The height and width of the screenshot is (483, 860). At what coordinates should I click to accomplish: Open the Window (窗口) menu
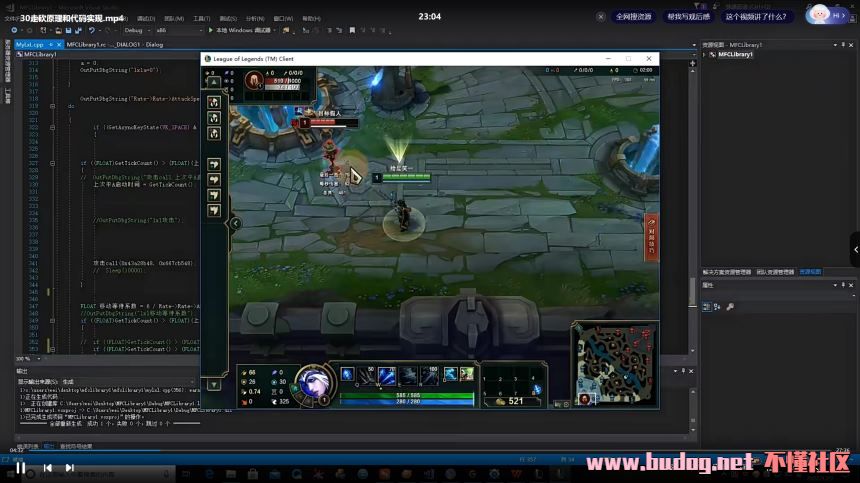tap(283, 19)
